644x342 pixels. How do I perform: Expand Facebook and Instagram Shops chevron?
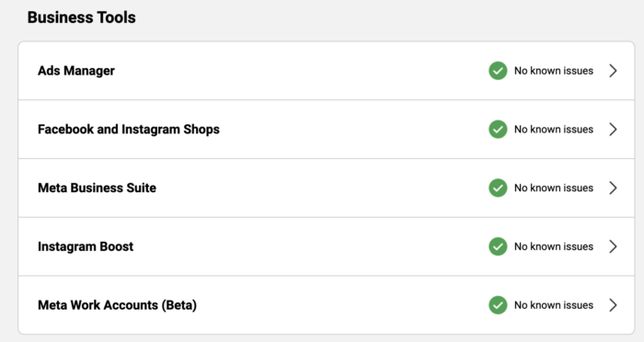click(x=613, y=130)
